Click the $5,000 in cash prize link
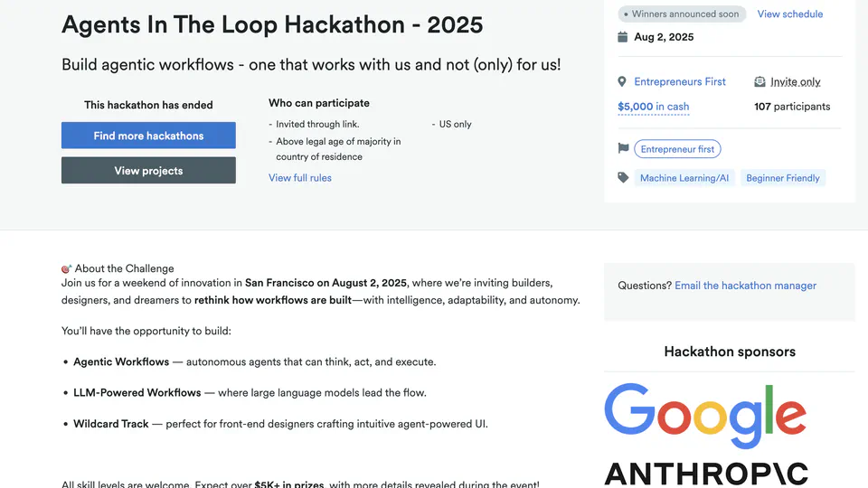 click(x=653, y=107)
